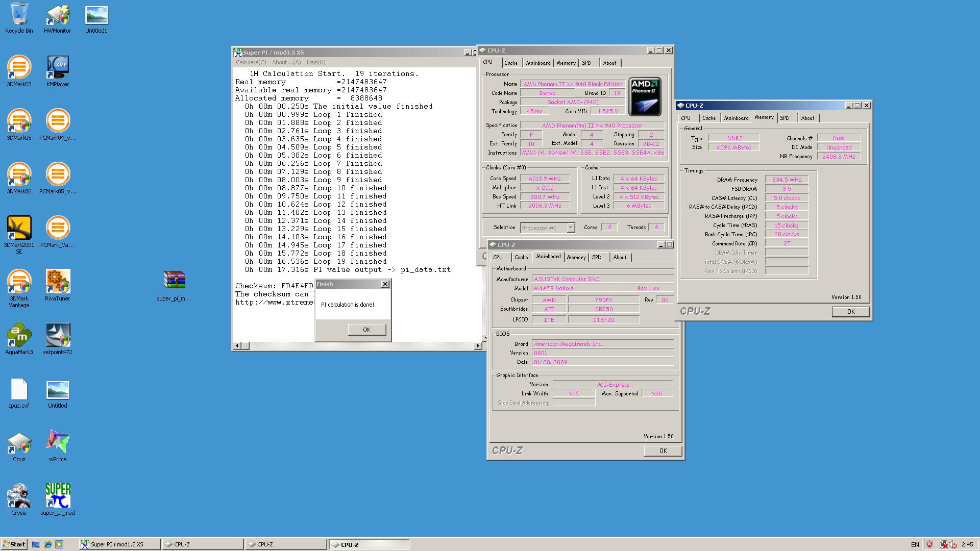This screenshot has height=551, width=980.
Task: Launch 3DMark03 desktop shortcut
Action: coord(19,71)
